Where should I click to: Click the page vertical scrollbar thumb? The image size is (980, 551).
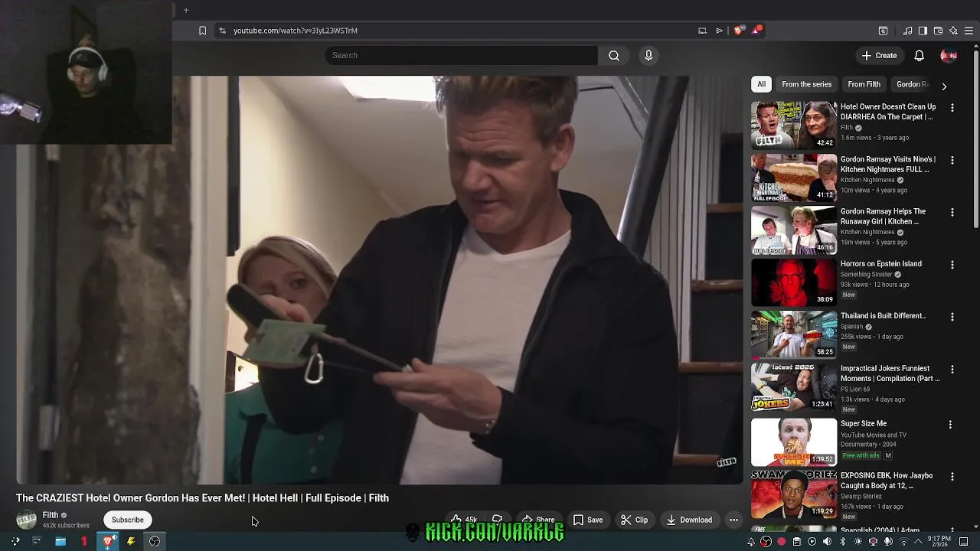tap(975, 138)
